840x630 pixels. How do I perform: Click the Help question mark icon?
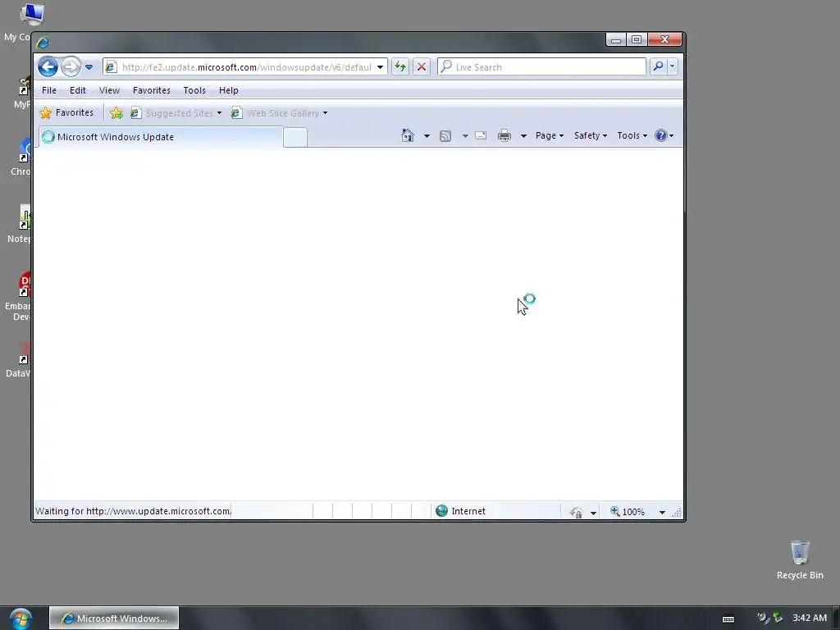(x=661, y=135)
